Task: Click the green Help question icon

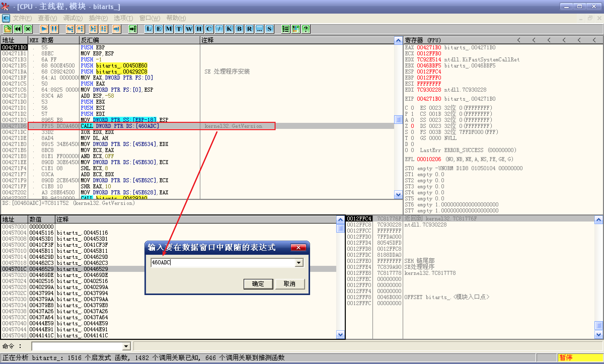Action: [306, 29]
